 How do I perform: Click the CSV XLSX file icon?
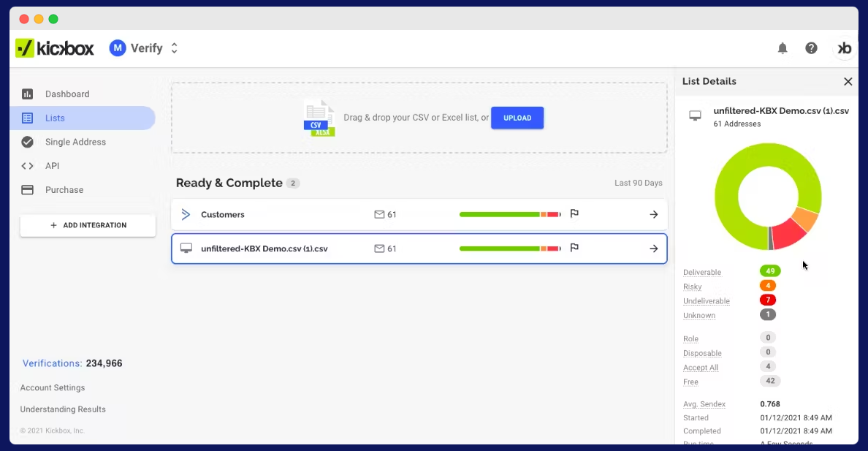(319, 118)
